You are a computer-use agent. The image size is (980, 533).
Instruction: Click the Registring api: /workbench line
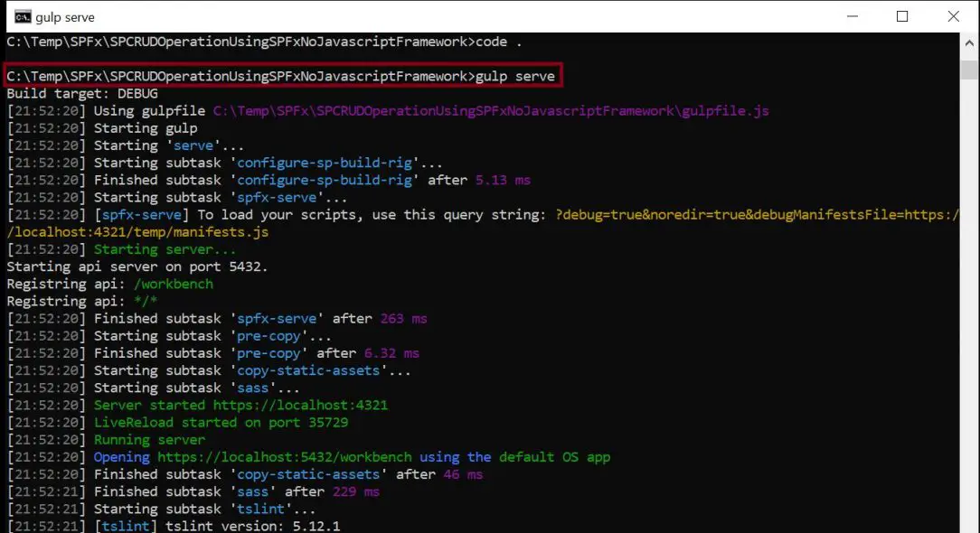click(x=108, y=283)
